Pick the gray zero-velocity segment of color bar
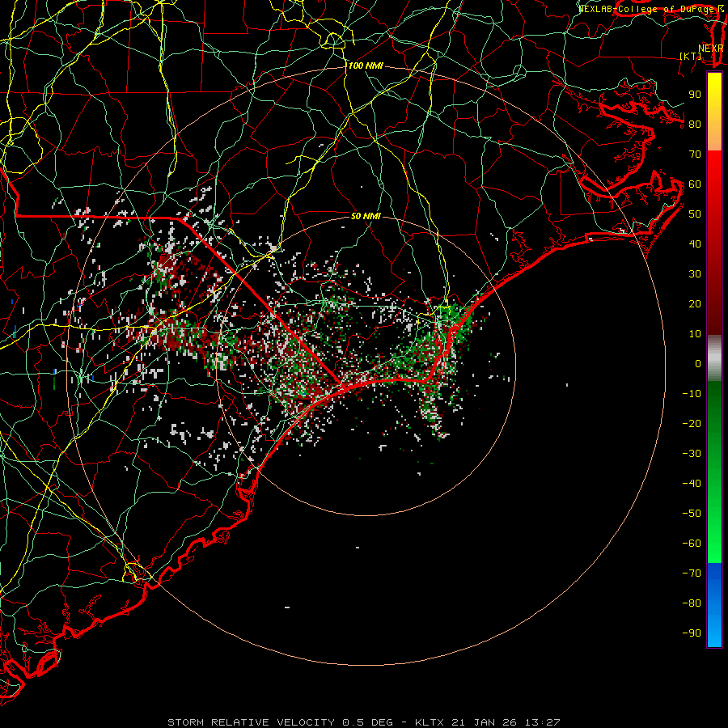 [714, 358]
